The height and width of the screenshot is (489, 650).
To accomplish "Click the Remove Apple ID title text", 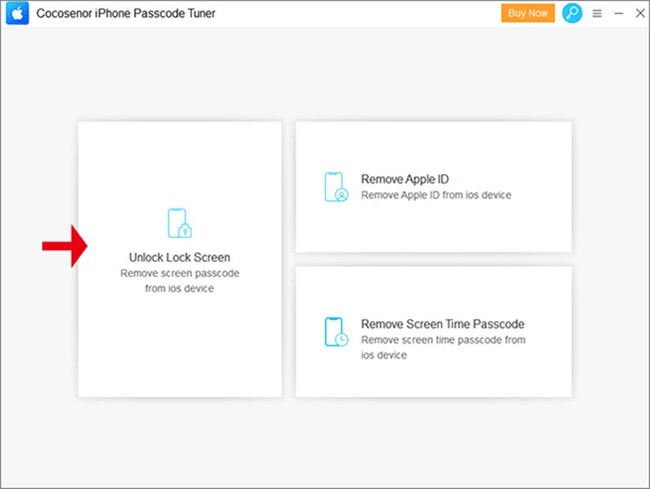I will pos(405,179).
